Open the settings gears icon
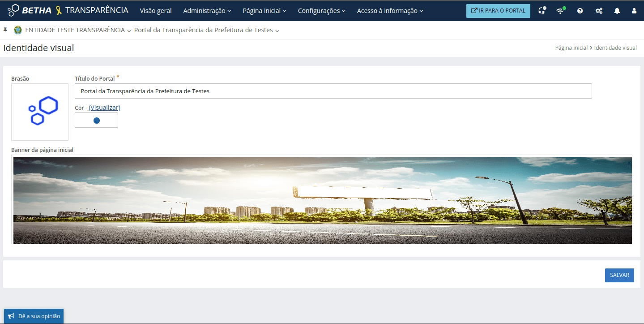Image resolution: width=644 pixels, height=324 pixels. [x=599, y=11]
